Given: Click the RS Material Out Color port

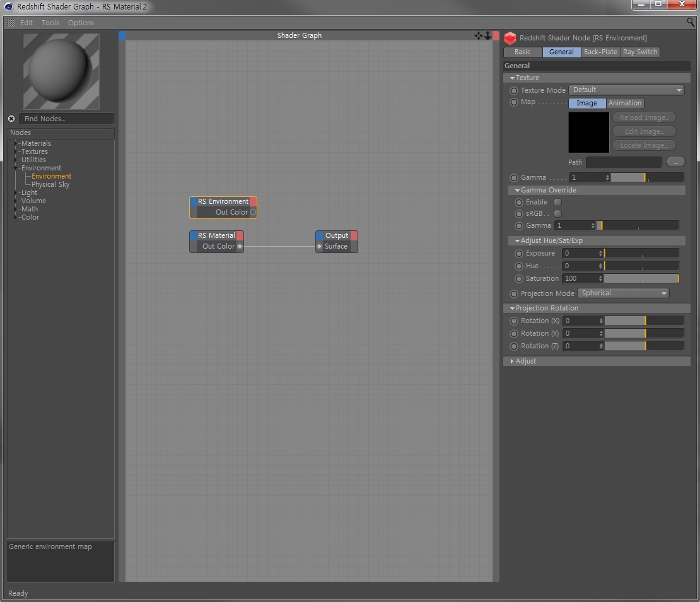Looking at the screenshot, I should pos(240,246).
